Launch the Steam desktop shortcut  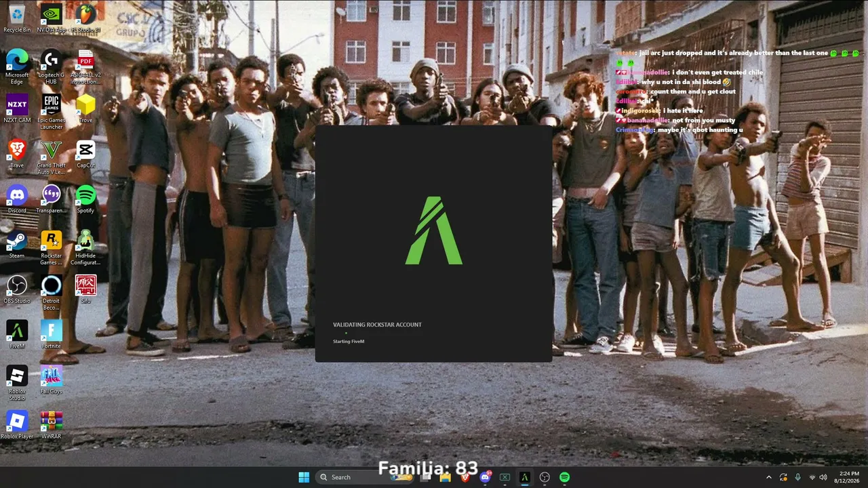(x=17, y=244)
